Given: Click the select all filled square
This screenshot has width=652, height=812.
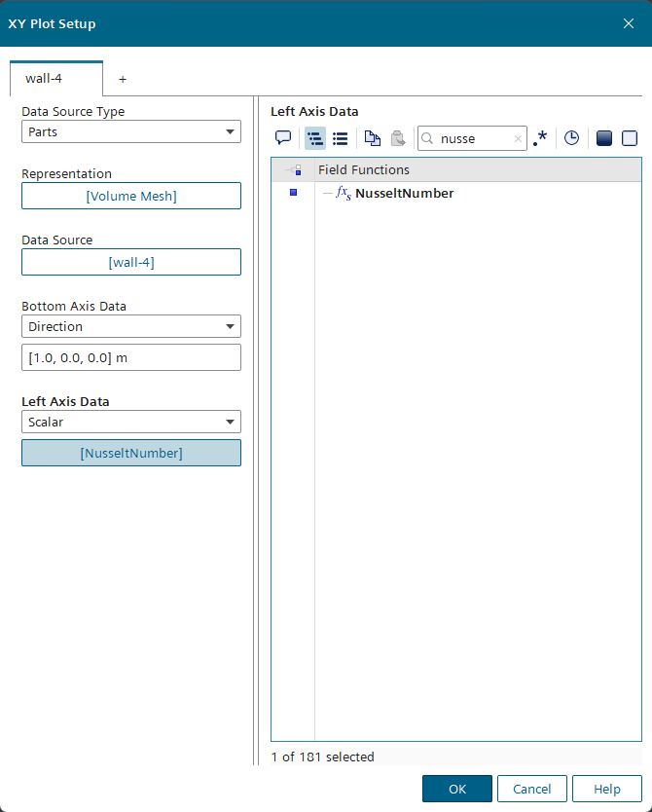Looking at the screenshot, I should 603,138.
